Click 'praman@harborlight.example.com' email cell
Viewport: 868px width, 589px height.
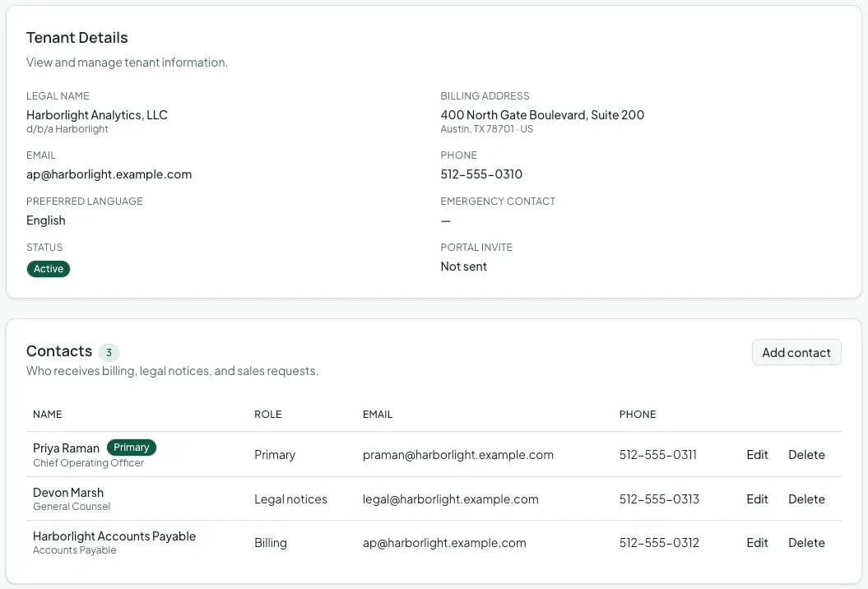tap(457, 455)
